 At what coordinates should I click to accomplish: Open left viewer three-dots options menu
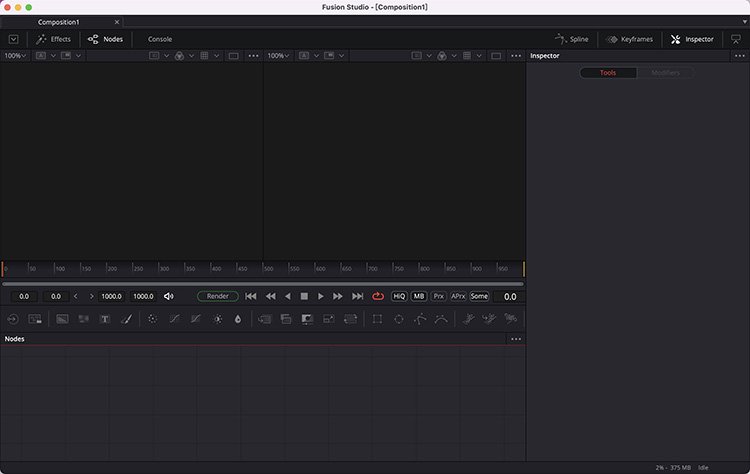pyautogui.click(x=254, y=56)
